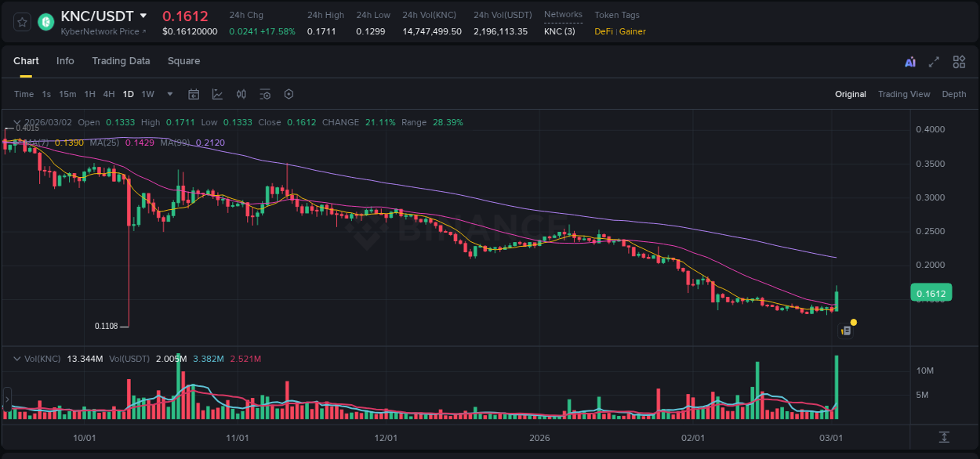Switch to the Trading Data tab
Image resolution: width=980 pixels, height=459 pixels.
coord(121,61)
